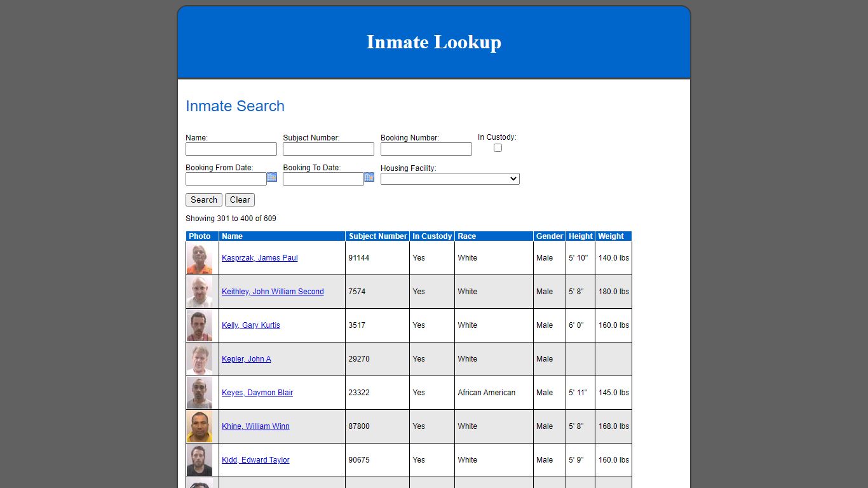
Task: Click the 5' 11'' height cell
Action: pyautogui.click(x=580, y=393)
